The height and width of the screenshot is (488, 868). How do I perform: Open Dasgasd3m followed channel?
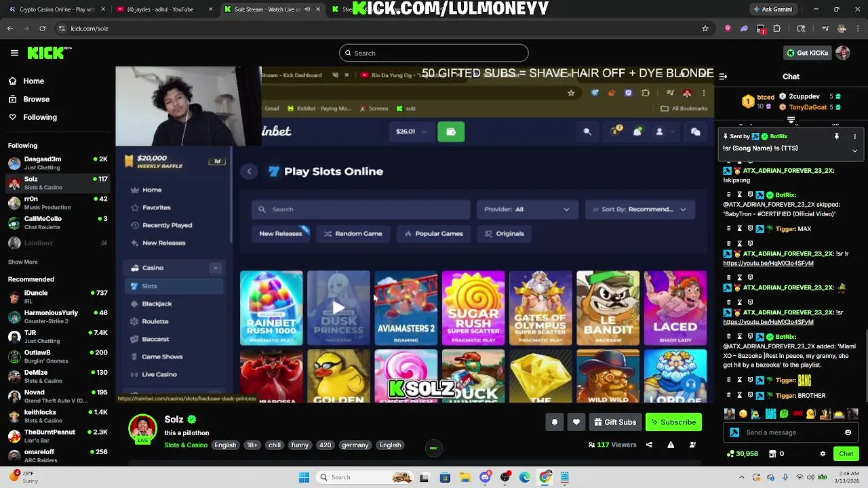58,163
